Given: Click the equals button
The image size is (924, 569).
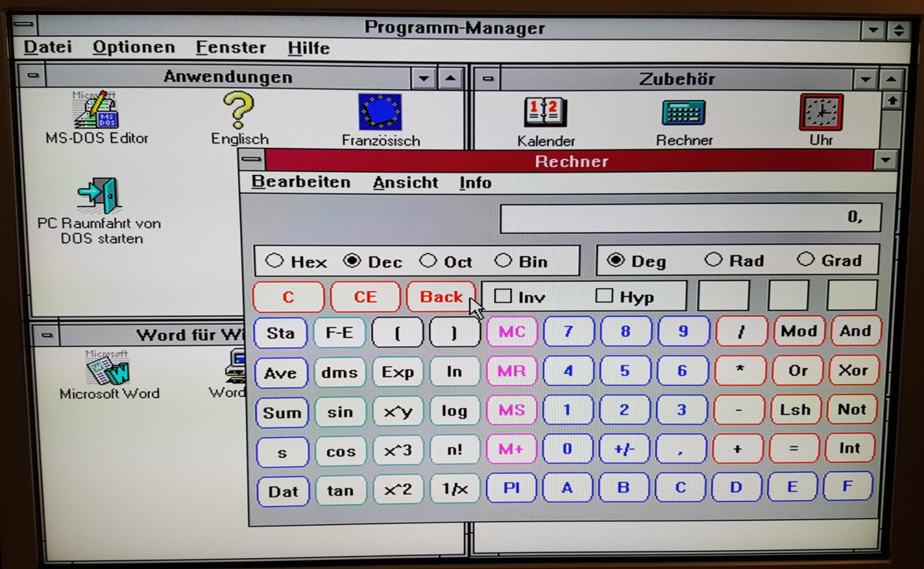Looking at the screenshot, I should pyautogui.click(x=793, y=448).
